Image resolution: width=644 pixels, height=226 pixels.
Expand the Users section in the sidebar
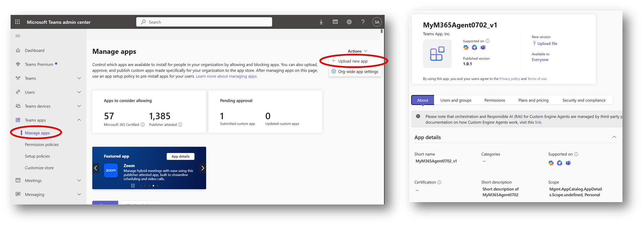pos(79,92)
